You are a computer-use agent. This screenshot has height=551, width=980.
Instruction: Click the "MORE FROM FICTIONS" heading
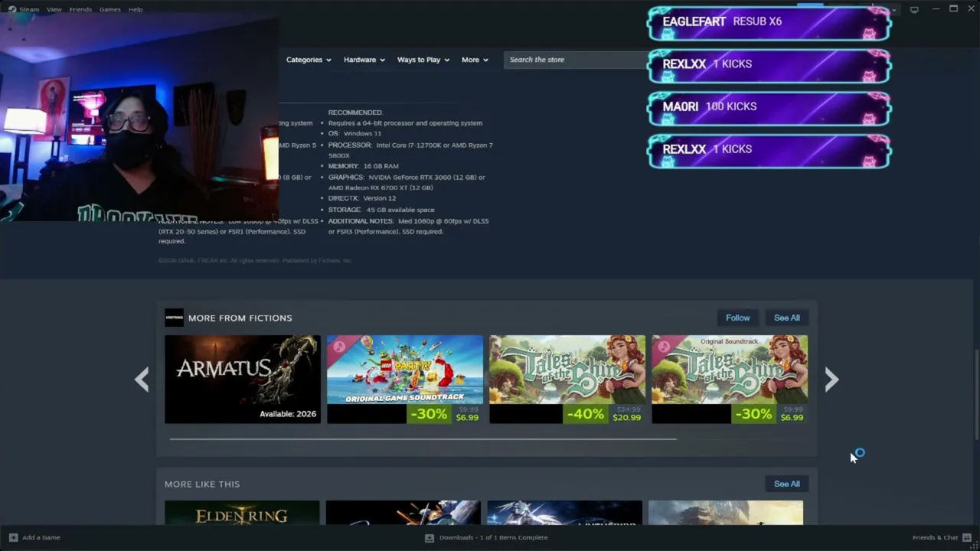(x=240, y=318)
